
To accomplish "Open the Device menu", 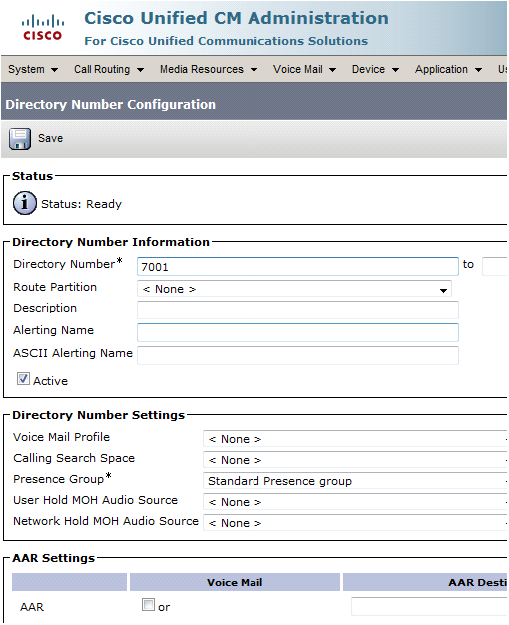I will [375, 69].
